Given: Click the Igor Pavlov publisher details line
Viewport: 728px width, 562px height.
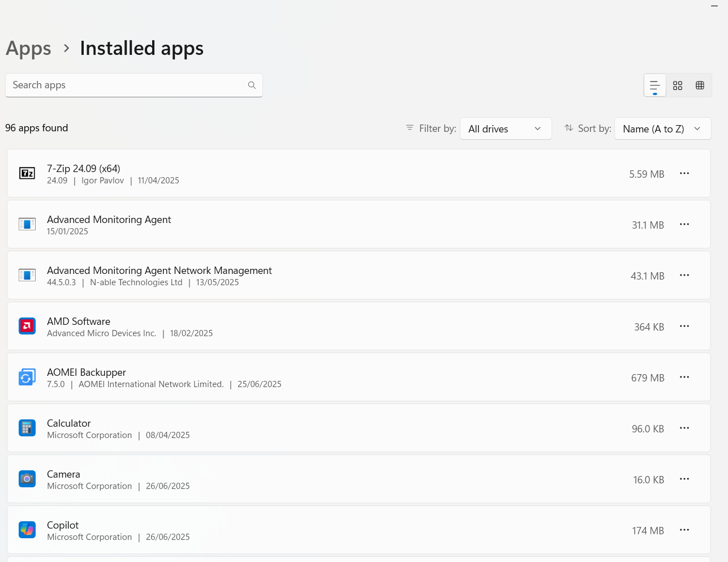Looking at the screenshot, I should (x=113, y=181).
